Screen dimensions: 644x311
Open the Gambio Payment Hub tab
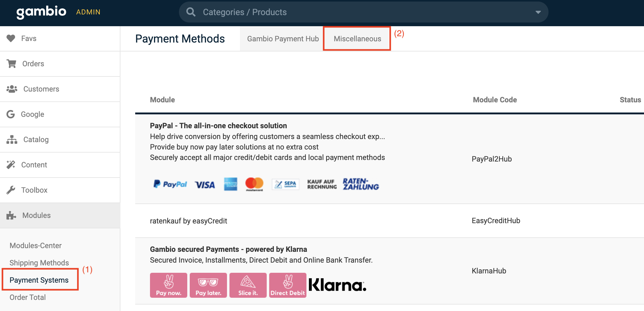[283, 39]
